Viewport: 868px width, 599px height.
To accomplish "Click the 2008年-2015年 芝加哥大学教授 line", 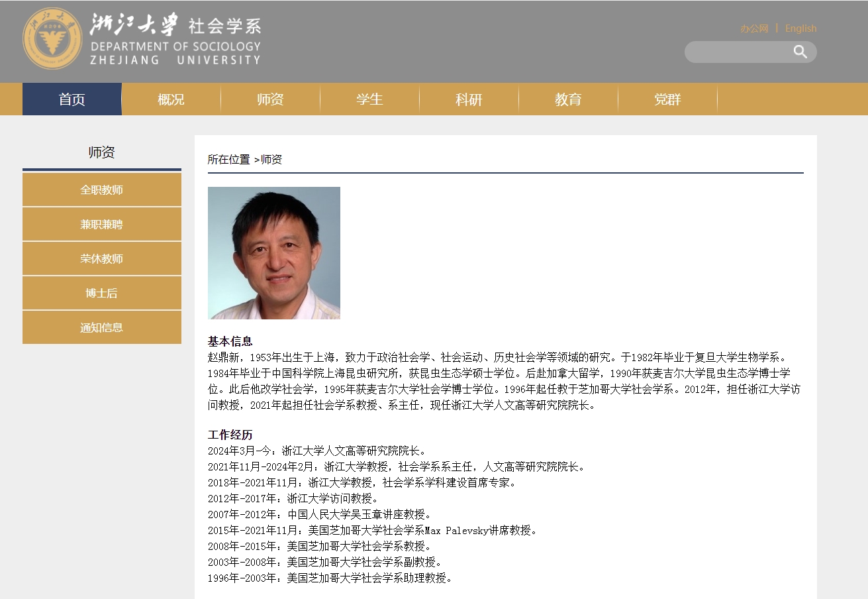I will [321, 547].
